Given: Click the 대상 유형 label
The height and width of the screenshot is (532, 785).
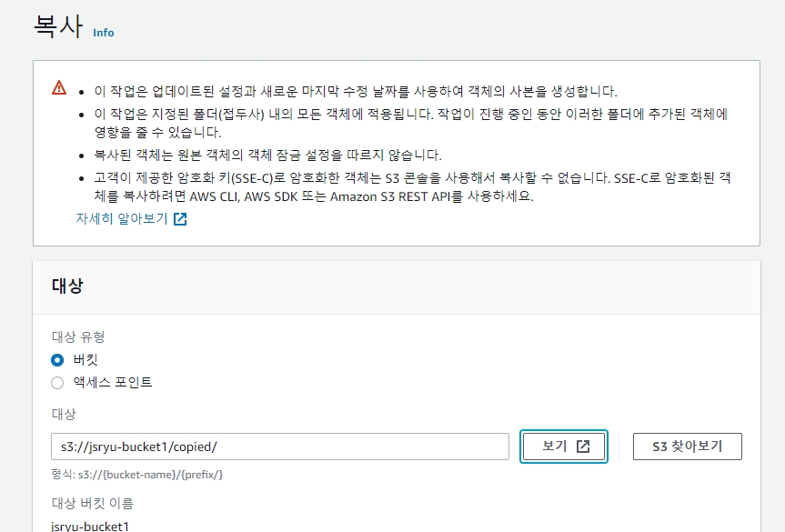Looking at the screenshot, I should pyautogui.click(x=80, y=337).
